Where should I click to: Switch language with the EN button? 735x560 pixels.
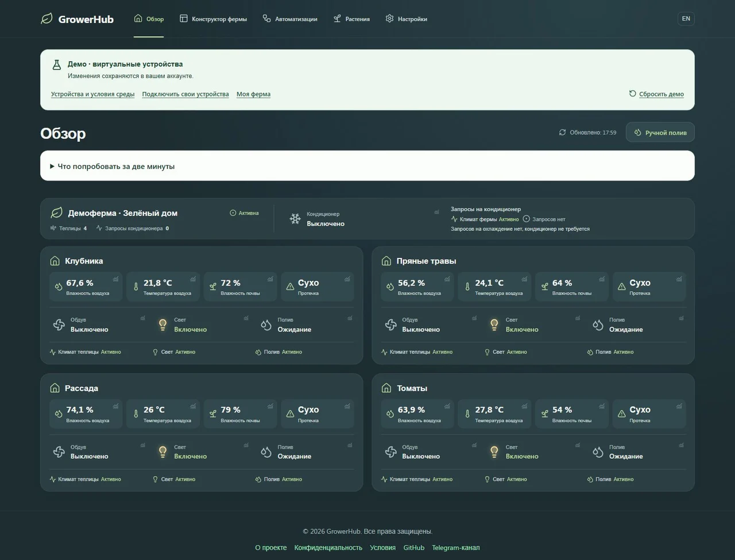coord(686,19)
